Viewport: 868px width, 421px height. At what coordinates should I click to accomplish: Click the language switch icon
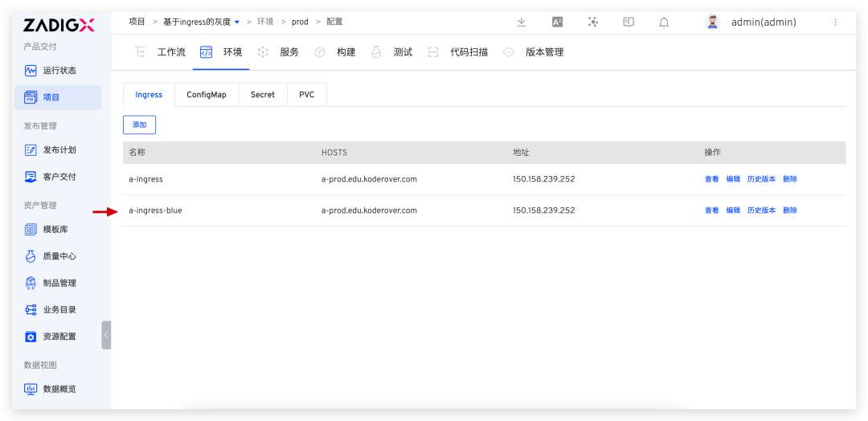558,22
